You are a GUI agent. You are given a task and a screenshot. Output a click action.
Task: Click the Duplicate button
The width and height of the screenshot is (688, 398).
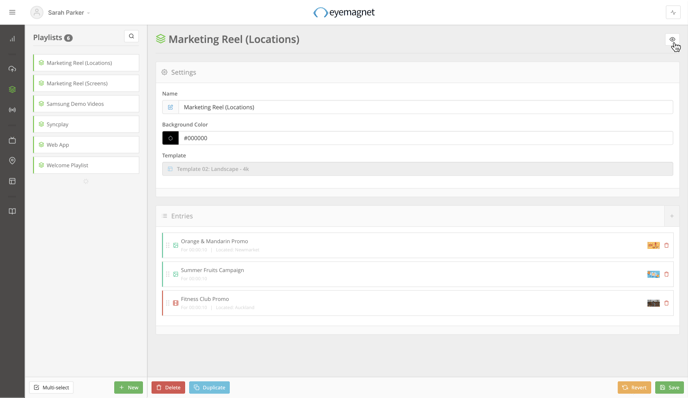209,387
